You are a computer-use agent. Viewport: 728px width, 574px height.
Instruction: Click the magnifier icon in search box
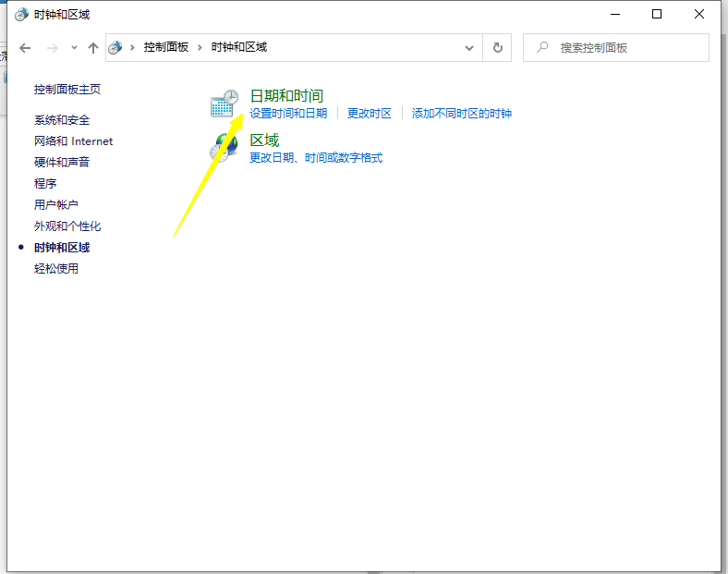[x=543, y=47]
